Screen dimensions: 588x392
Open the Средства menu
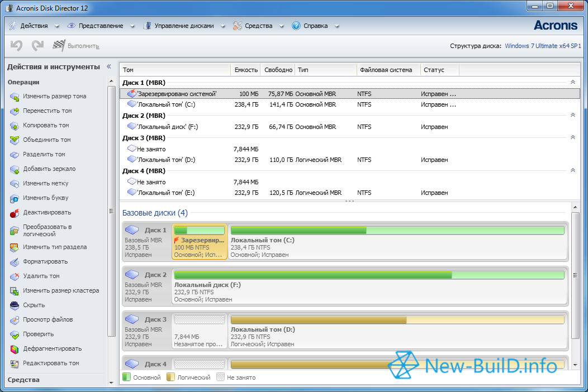[x=258, y=26]
